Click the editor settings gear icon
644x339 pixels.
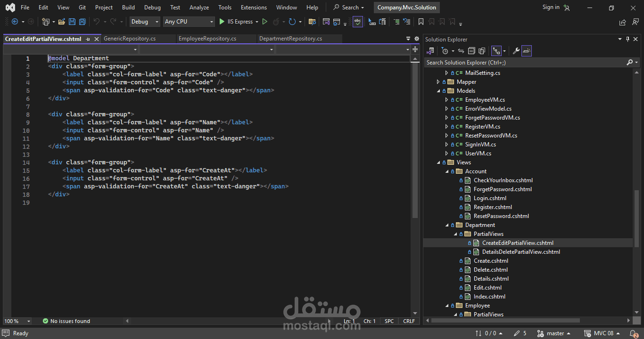tap(416, 39)
